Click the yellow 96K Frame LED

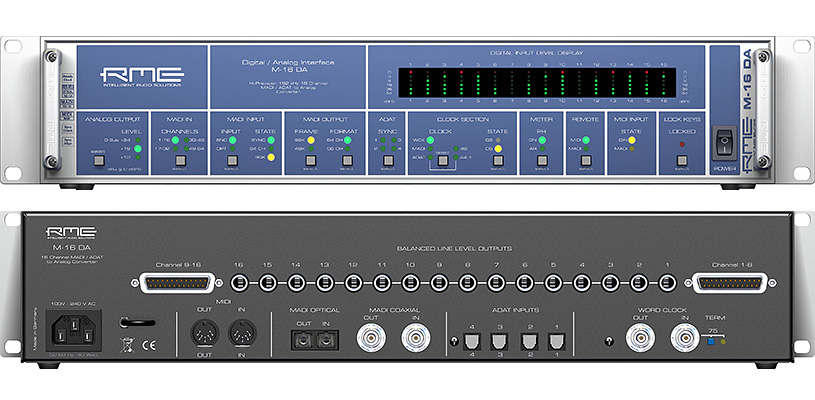click(311, 140)
